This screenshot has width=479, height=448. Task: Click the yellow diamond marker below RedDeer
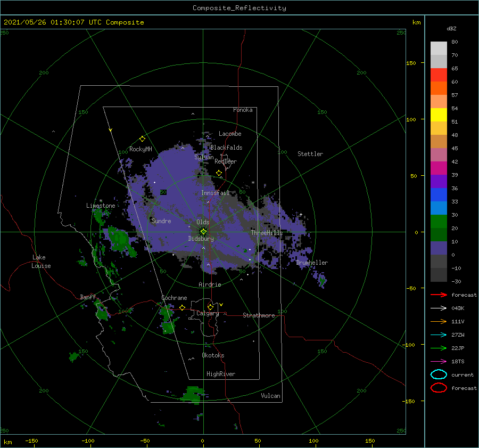coord(219,173)
